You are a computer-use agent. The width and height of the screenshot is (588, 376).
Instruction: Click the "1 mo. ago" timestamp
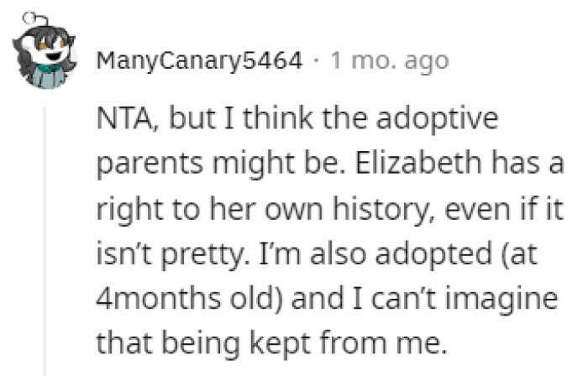tap(389, 61)
